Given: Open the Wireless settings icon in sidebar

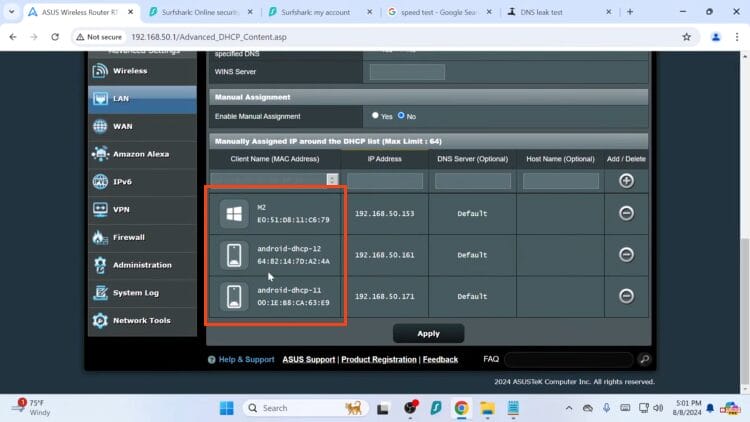Looking at the screenshot, I should click(x=100, y=71).
